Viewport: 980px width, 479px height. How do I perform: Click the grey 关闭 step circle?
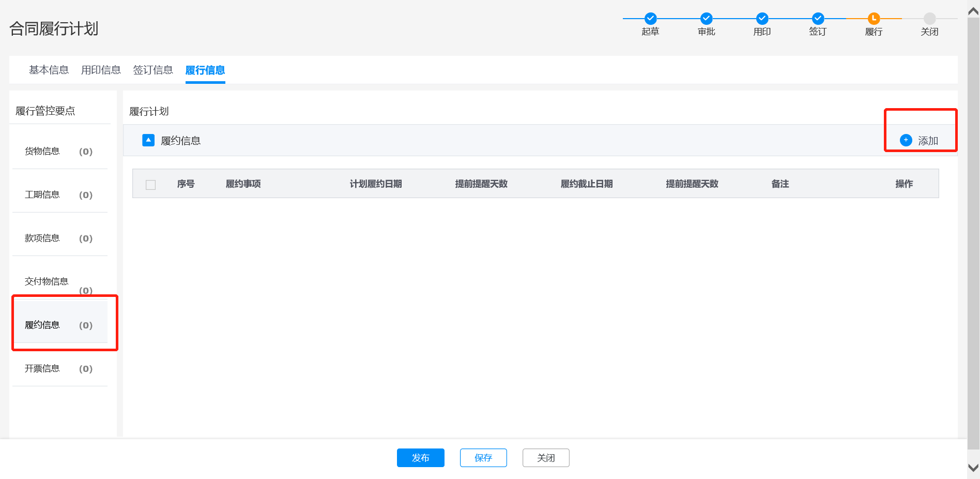click(929, 19)
